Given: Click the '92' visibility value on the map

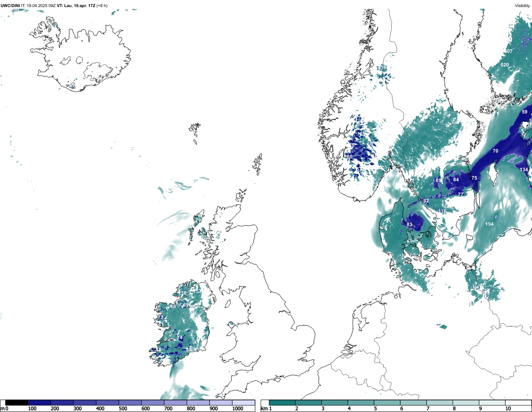Looking at the screenshot, I should 426,201.
